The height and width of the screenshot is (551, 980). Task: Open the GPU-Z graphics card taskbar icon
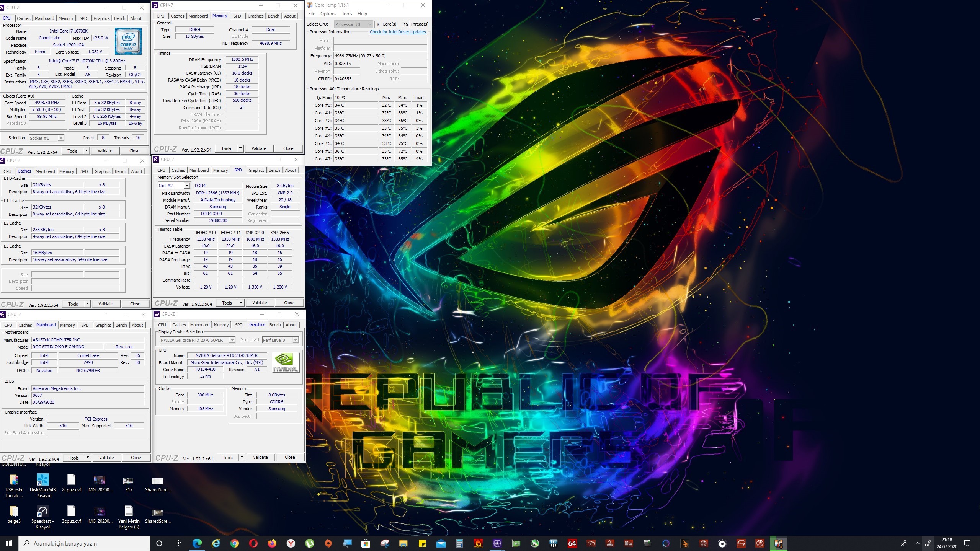(x=516, y=543)
